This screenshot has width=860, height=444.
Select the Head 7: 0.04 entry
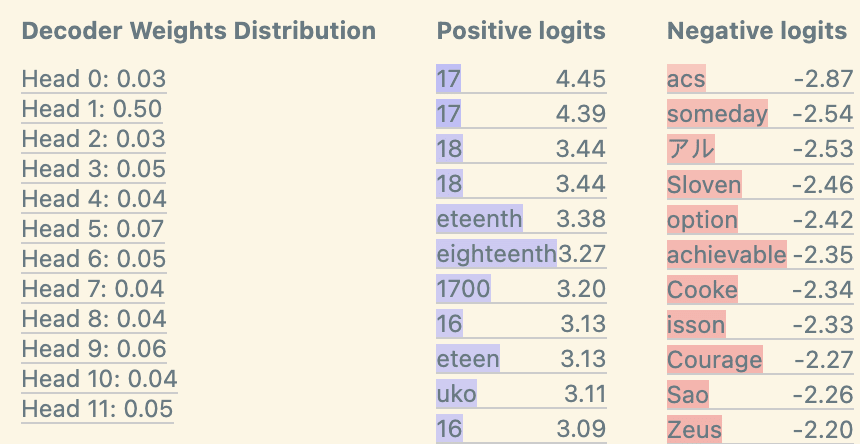[x=93, y=289]
